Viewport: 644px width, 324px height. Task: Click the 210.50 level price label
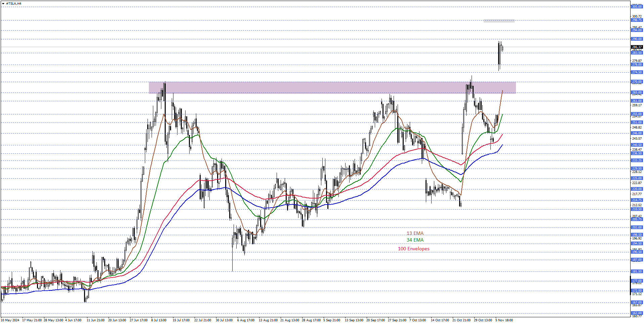pos(637,209)
